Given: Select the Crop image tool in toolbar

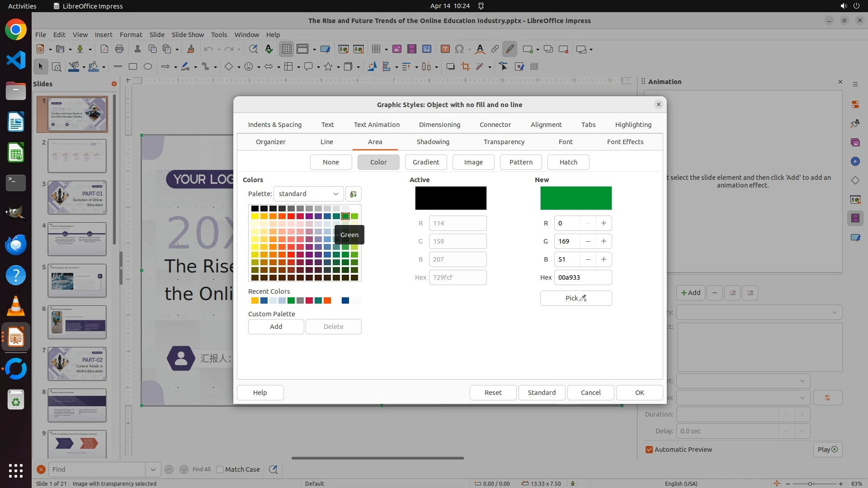Looking at the screenshot, I should [x=465, y=67].
